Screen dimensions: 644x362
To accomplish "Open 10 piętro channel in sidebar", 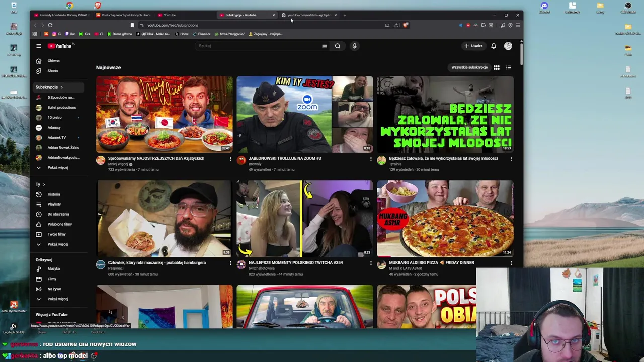I will 58,117.
